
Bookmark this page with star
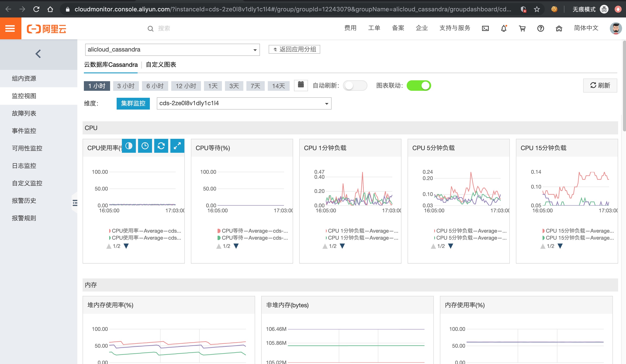(x=537, y=9)
